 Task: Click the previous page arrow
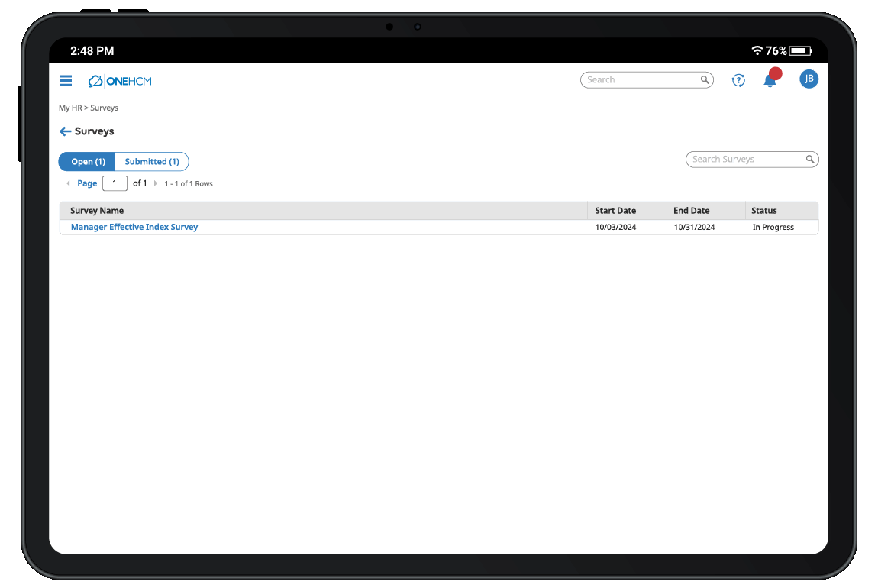(x=69, y=183)
